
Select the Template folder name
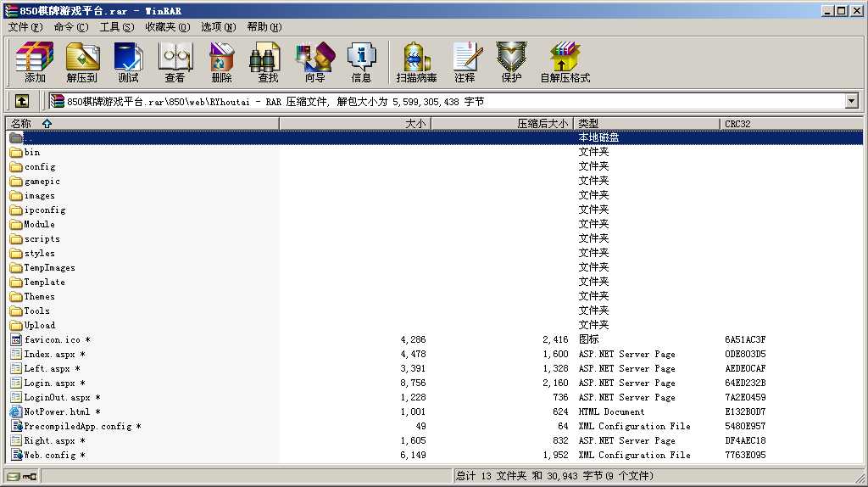44,282
